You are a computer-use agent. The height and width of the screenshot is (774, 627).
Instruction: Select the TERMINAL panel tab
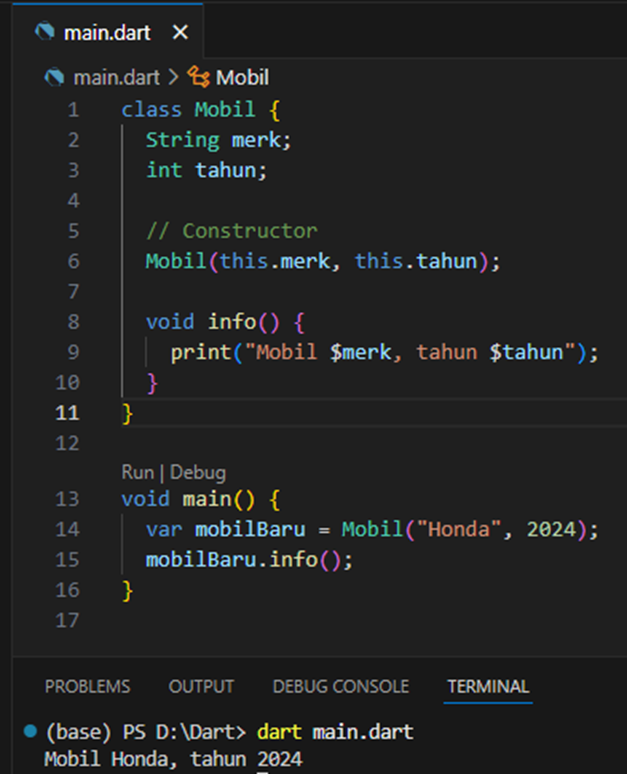point(488,687)
